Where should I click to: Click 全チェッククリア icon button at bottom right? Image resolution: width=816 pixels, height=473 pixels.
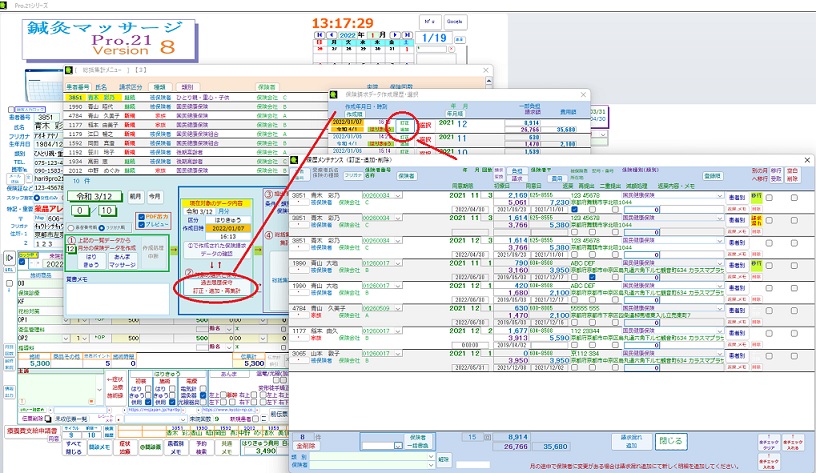point(769,444)
